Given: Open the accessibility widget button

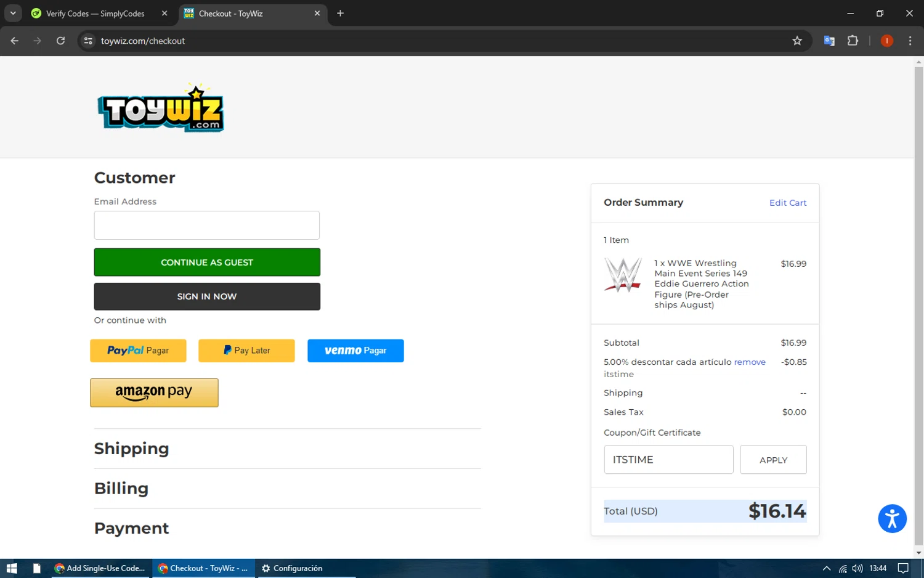Looking at the screenshot, I should point(892,518).
